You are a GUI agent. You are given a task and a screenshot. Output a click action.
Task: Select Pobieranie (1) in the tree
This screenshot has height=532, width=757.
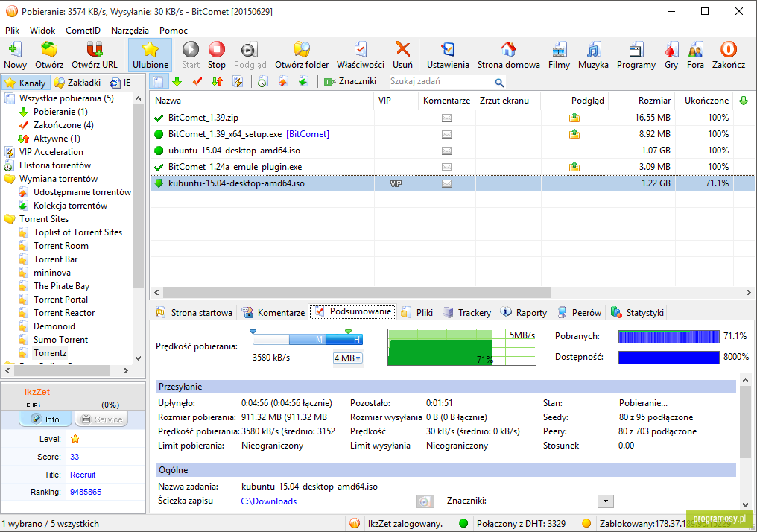coord(60,112)
